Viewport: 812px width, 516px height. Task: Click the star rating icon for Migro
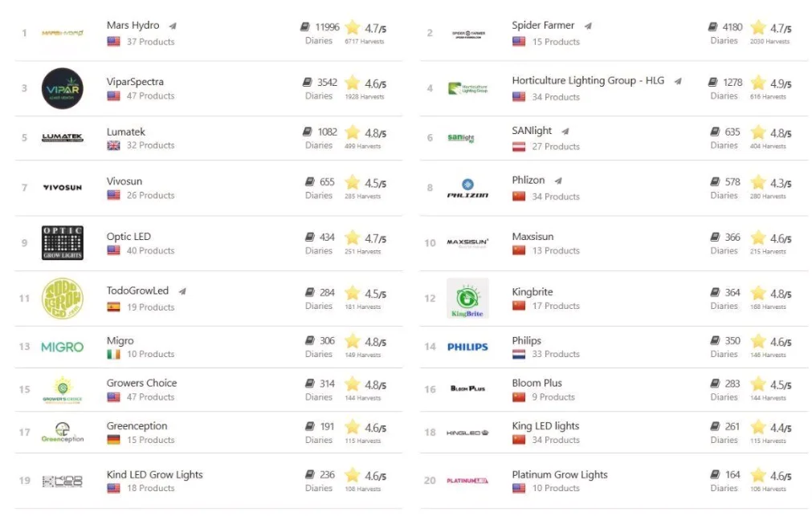pyautogui.click(x=352, y=341)
